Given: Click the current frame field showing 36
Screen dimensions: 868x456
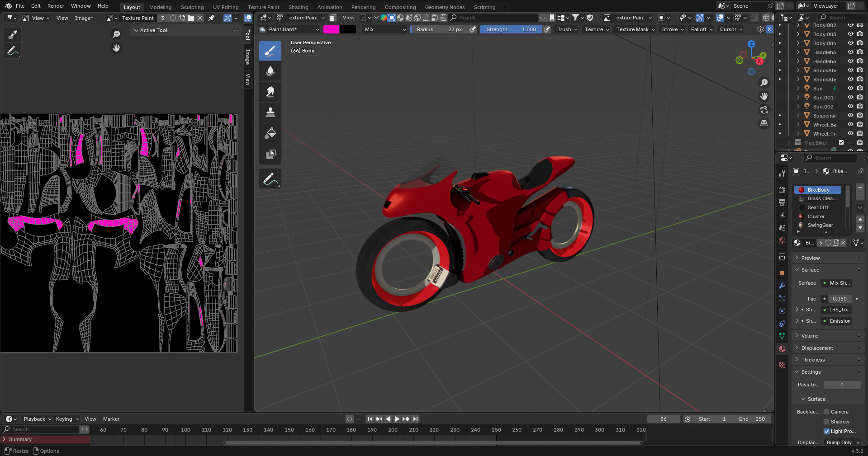Looking at the screenshot, I should pyautogui.click(x=663, y=419).
